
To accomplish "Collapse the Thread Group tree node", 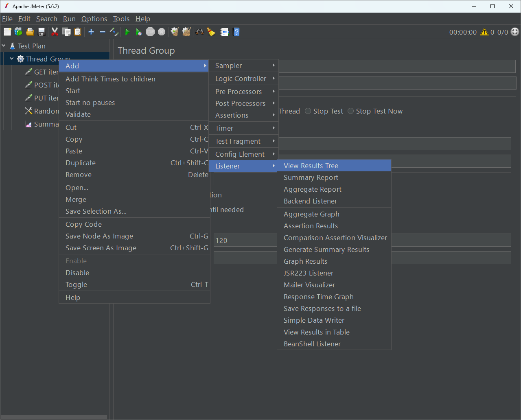I will pyautogui.click(x=12, y=59).
